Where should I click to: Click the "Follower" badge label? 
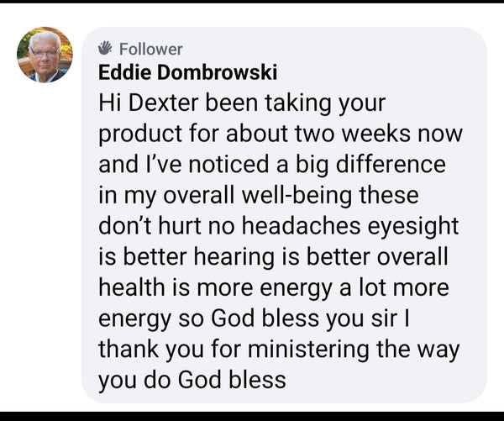tap(151, 49)
